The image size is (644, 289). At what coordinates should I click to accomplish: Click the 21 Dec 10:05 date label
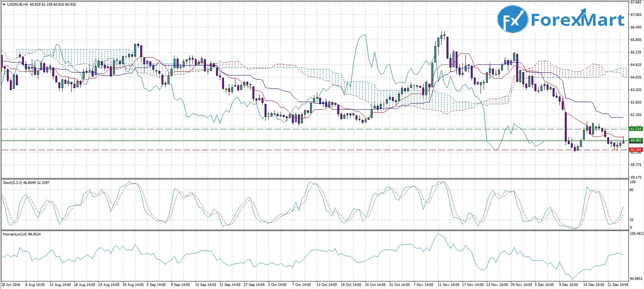[618, 284]
